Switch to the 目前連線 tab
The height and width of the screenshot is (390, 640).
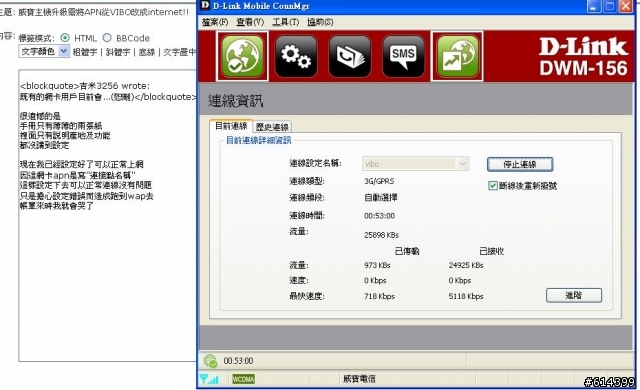click(231, 126)
